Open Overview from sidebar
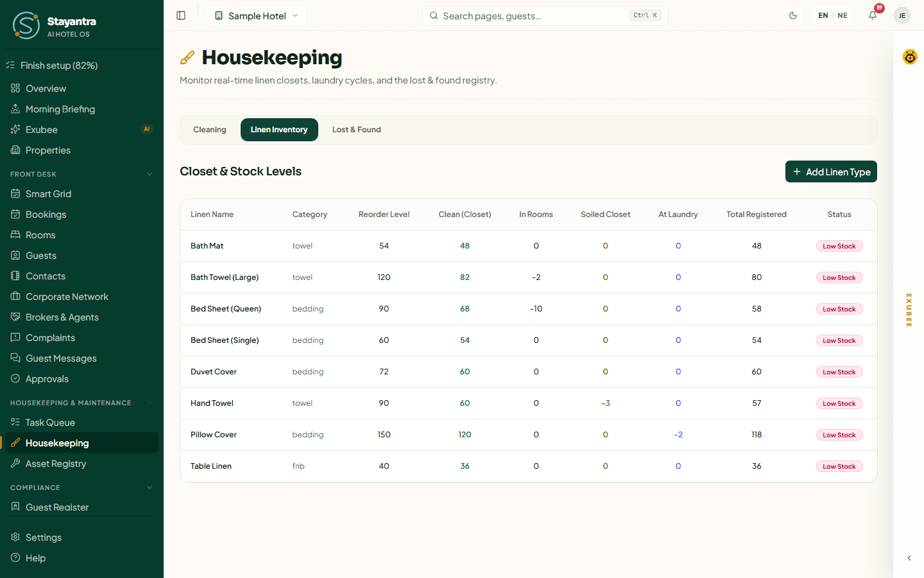The height and width of the screenshot is (578, 924). point(81,89)
